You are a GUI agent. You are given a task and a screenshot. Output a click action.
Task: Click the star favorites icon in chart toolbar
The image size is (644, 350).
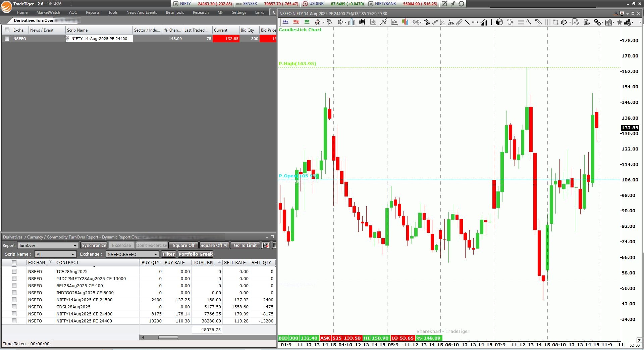tap(620, 22)
